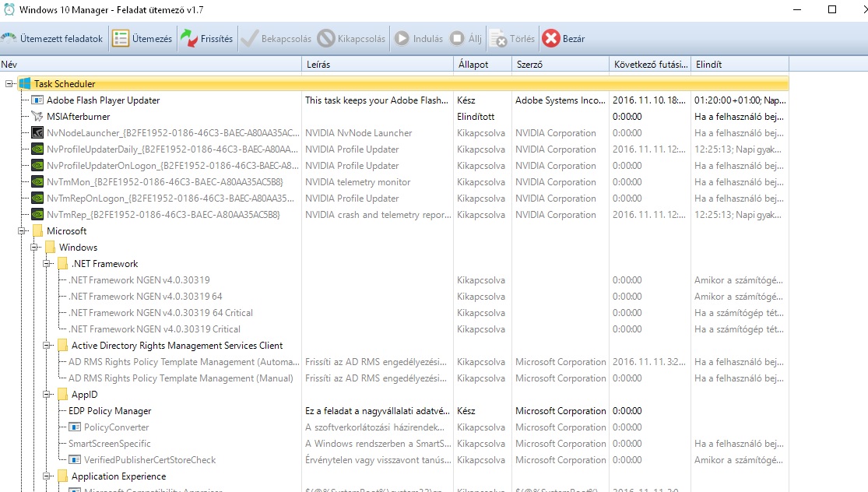Screen dimensions: 868x492
Task: Click Adobe Systems Inco... author cell
Action: (x=561, y=100)
